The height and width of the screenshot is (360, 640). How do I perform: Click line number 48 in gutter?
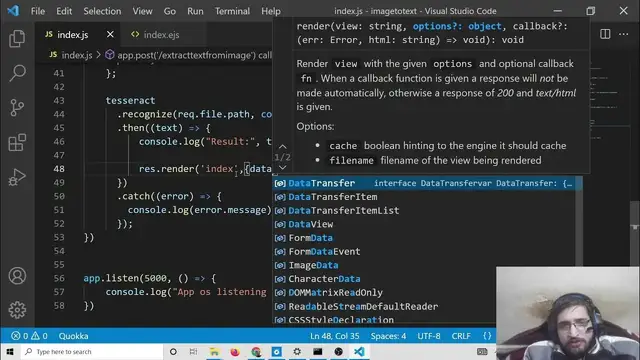click(59, 169)
